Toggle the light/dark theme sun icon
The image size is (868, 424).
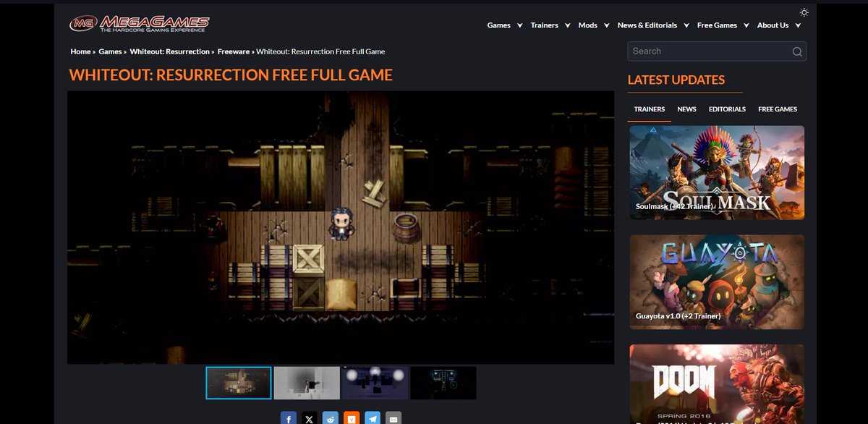[804, 12]
